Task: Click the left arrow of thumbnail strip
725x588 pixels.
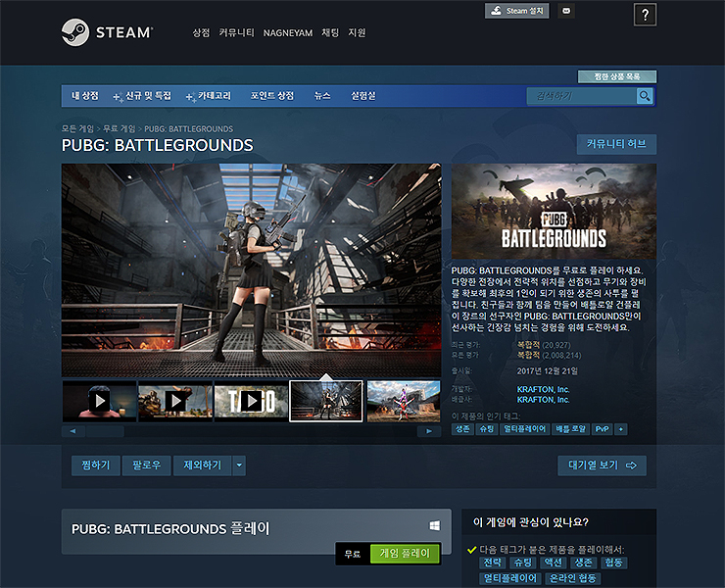Action: (73, 431)
